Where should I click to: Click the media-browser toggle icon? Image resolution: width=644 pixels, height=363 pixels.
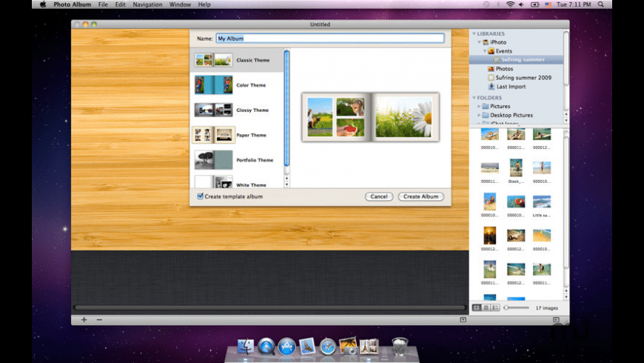pyautogui.click(x=556, y=319)
